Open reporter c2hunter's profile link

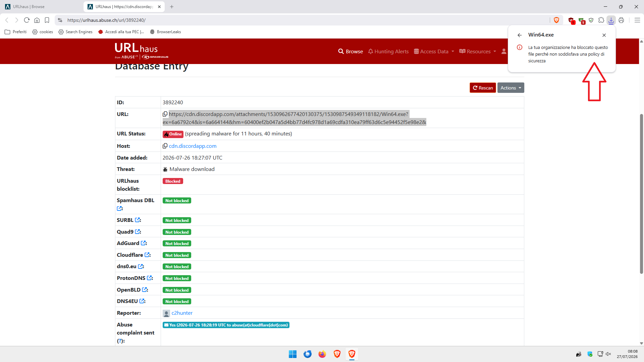182,313
